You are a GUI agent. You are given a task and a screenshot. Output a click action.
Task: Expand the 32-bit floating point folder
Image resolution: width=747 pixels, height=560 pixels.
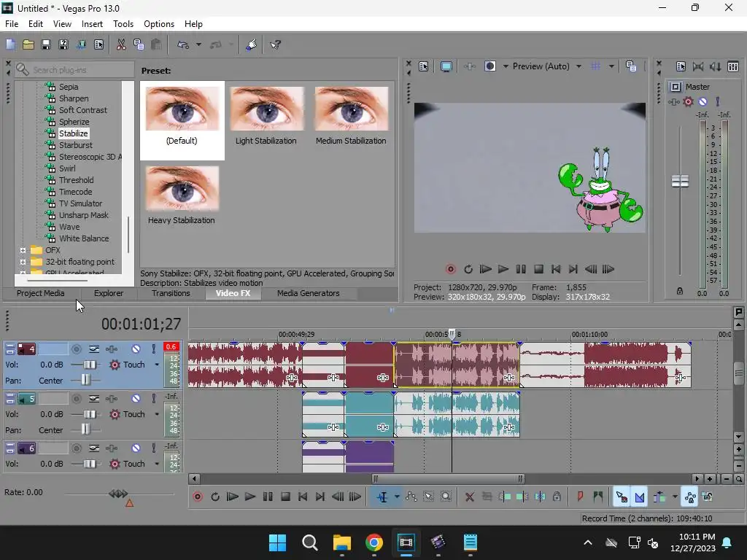tap(23, 262)
